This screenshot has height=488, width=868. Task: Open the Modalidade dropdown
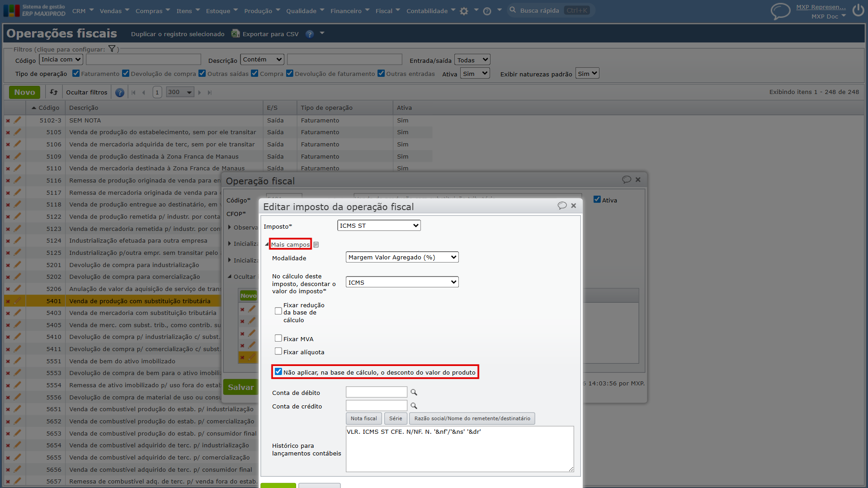[402, 257]
